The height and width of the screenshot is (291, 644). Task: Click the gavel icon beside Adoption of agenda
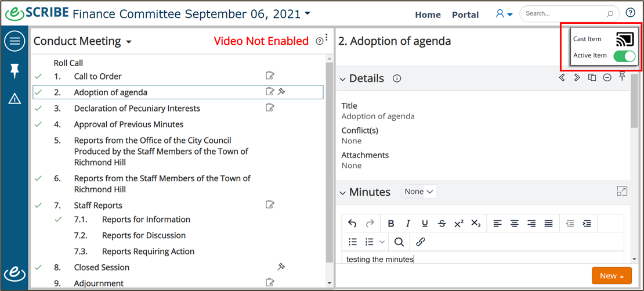point(281,91)
